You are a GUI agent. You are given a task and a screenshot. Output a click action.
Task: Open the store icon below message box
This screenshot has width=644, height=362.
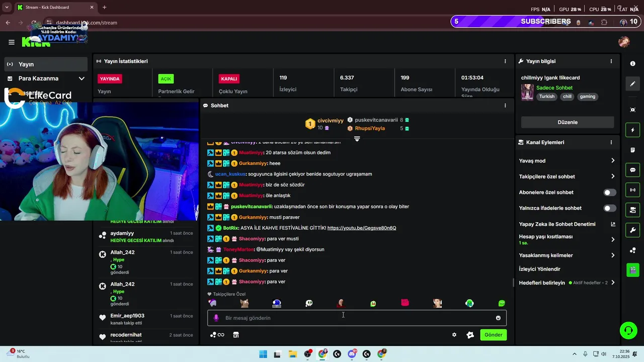click(x=235, y=335)
